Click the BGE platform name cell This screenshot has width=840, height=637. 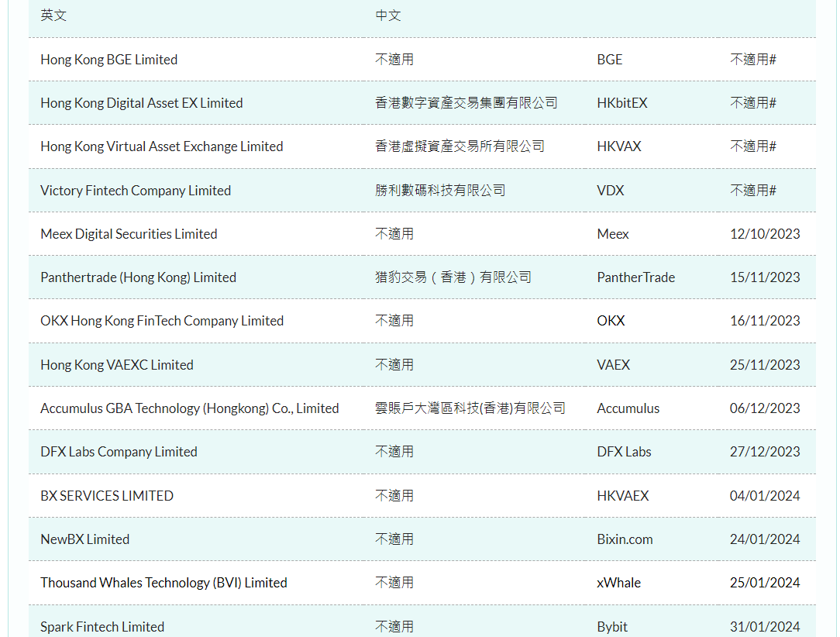(x=610, y=60)
